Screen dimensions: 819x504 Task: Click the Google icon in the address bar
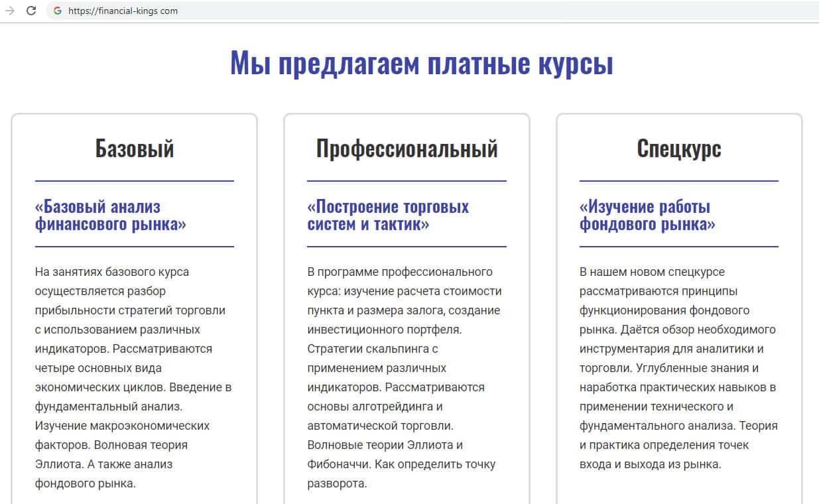point(57,11)
